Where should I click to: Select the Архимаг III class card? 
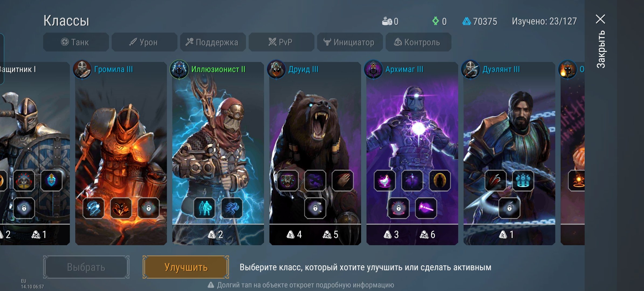(412, 153)
